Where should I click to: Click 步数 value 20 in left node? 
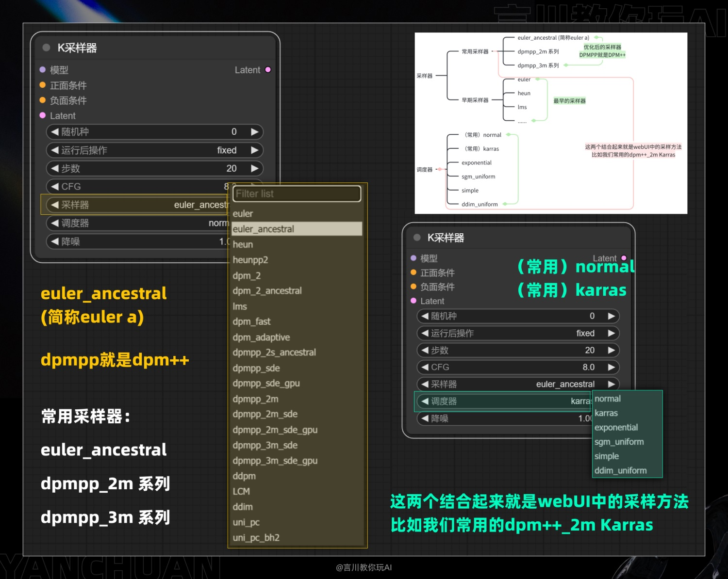232,168
